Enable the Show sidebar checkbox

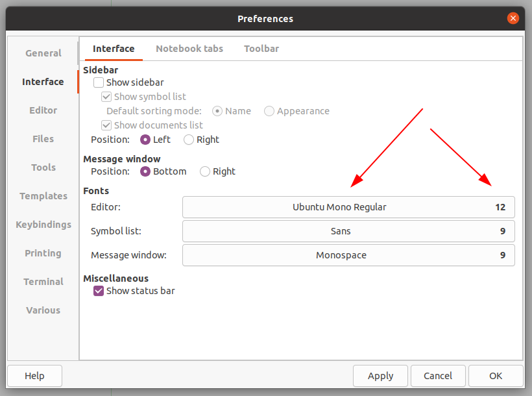(x=99, y=82)
